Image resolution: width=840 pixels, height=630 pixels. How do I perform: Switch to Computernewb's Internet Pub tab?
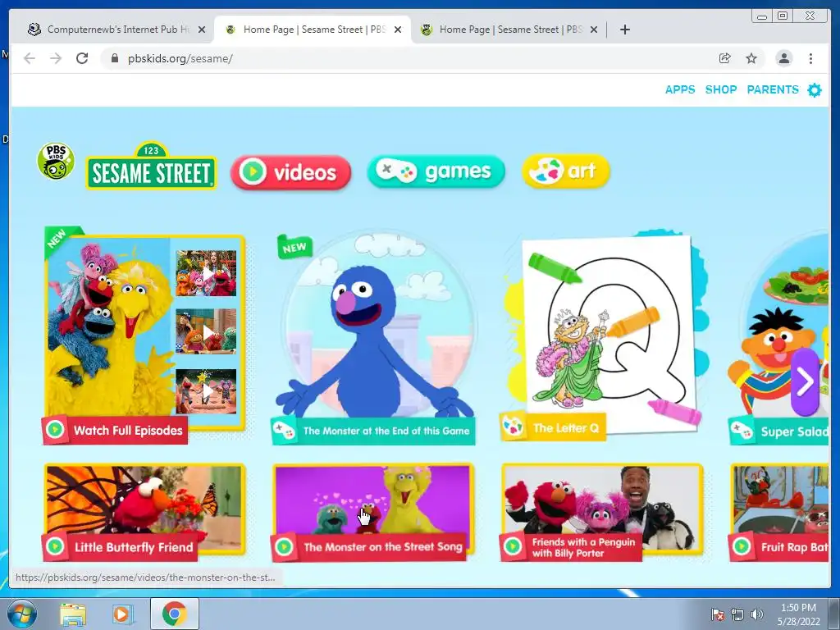[117, 30]
